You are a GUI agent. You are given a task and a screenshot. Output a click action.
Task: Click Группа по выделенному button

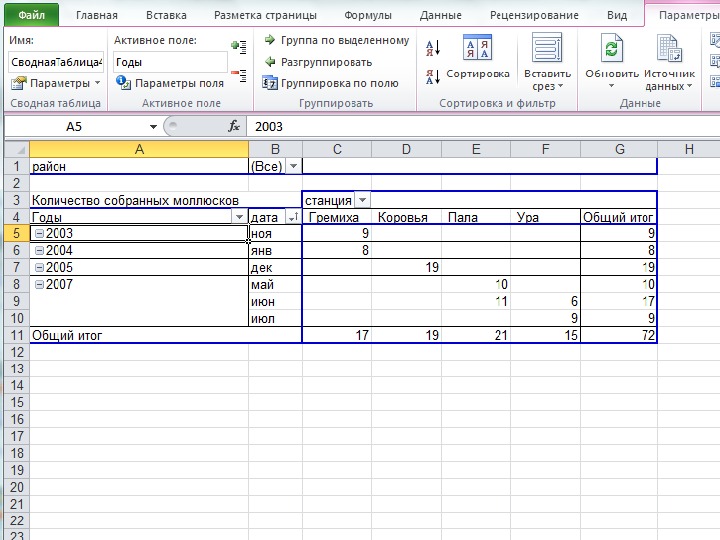coord(336,40)
